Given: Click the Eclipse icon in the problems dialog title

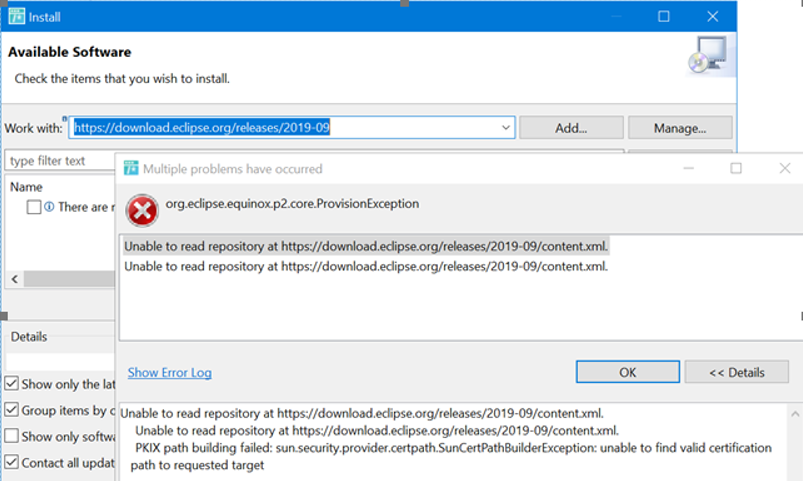Looking at the screenshot, I should (131, 168).
